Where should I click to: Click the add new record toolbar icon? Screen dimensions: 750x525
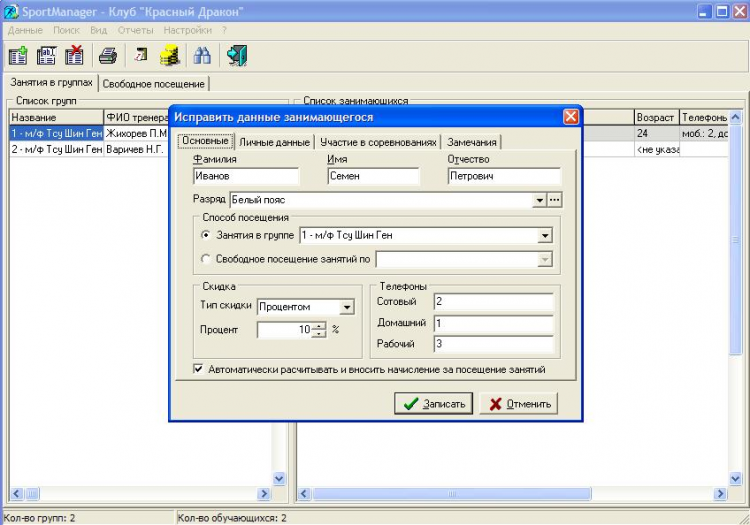(18, 56)
